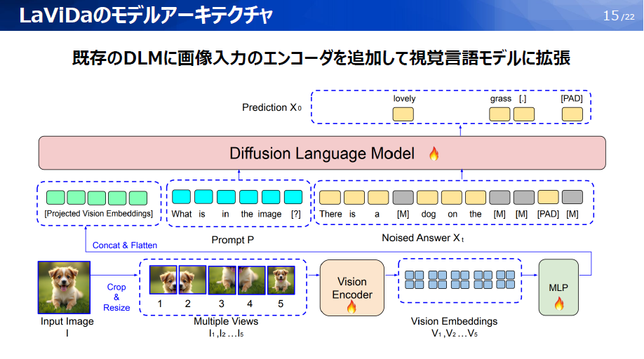Click the green MLP box
This screenshot has height=359, width=644.
pyautogui.click(x=558, y=287)
